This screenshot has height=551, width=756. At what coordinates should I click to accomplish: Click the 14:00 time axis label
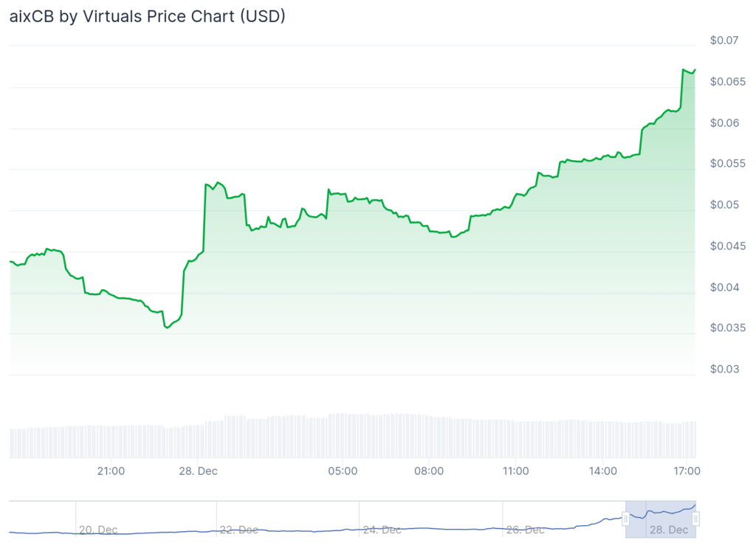point(603,471)
